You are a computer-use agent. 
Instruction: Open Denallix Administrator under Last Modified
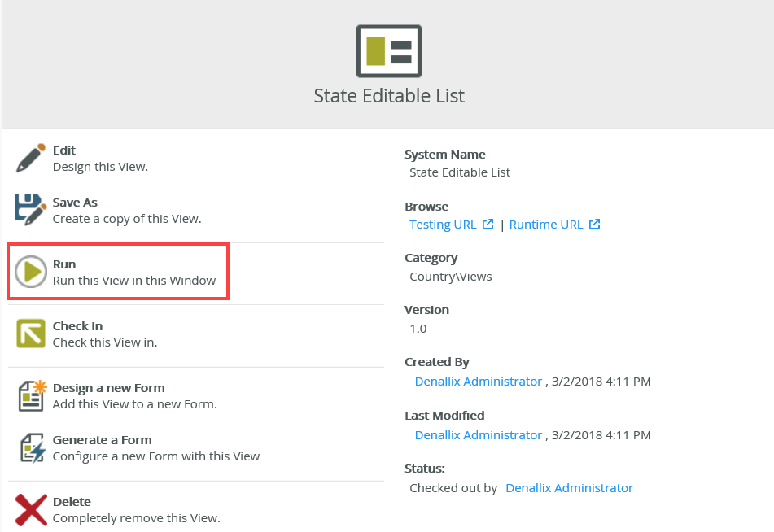click(479, 435)
